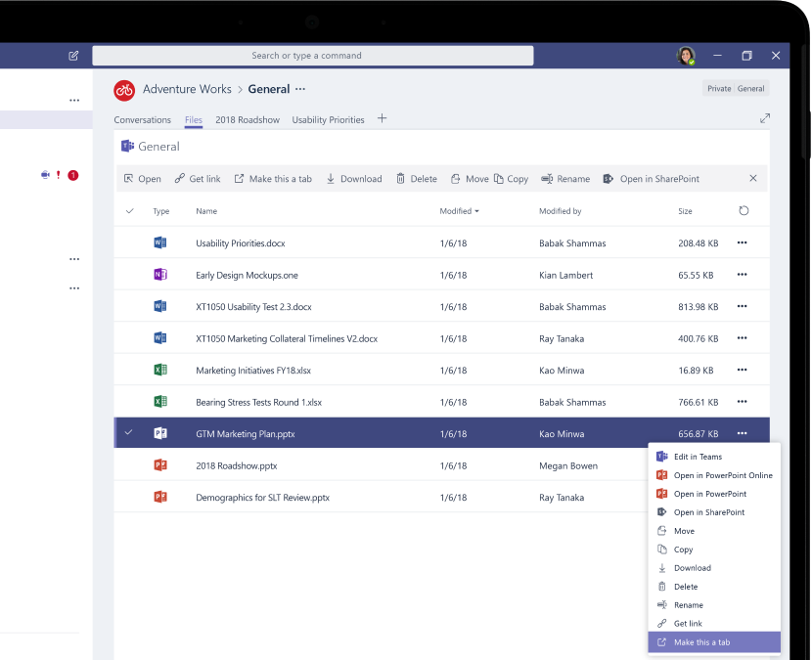Click the Name column header
The width and height of the screenshot is (812, 660).
(x=206, y=211)
